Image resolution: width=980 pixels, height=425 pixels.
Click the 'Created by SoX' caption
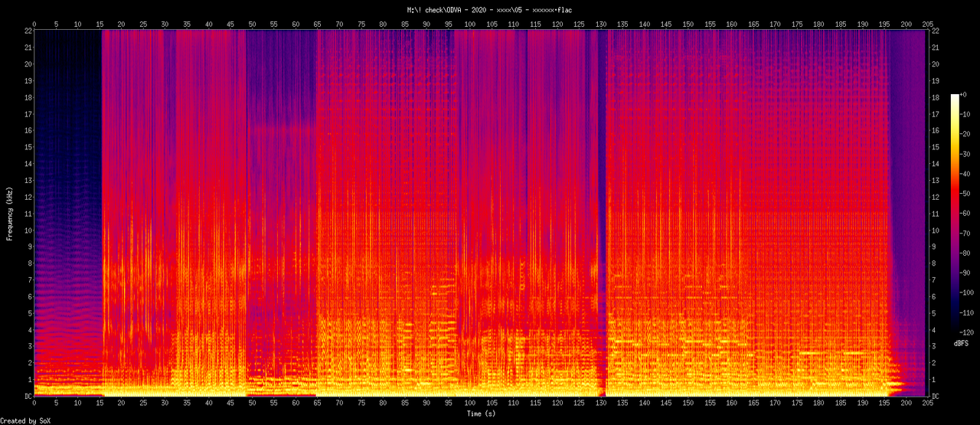click(26, 421)
